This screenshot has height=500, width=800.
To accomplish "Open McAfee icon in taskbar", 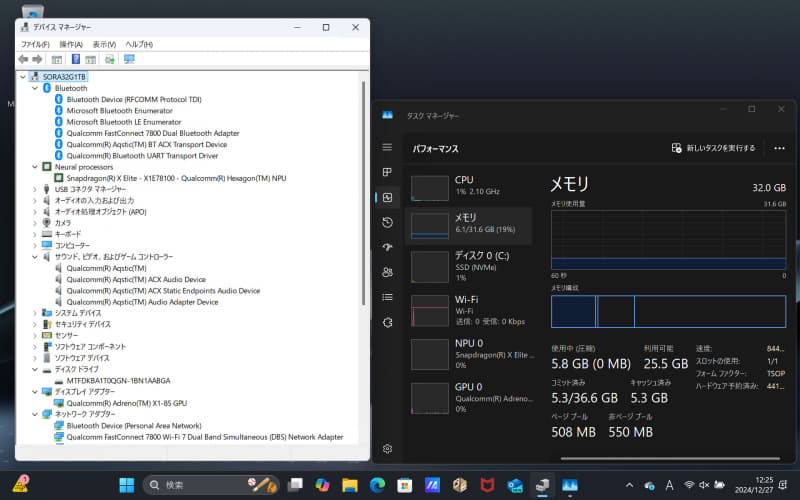I will point(487,485).
